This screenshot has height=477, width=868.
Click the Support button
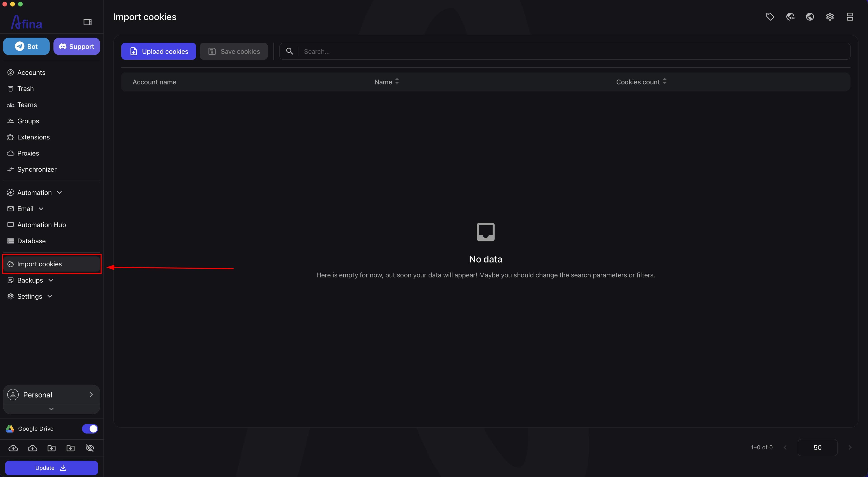pyautogui.click(x=76, y=47)
